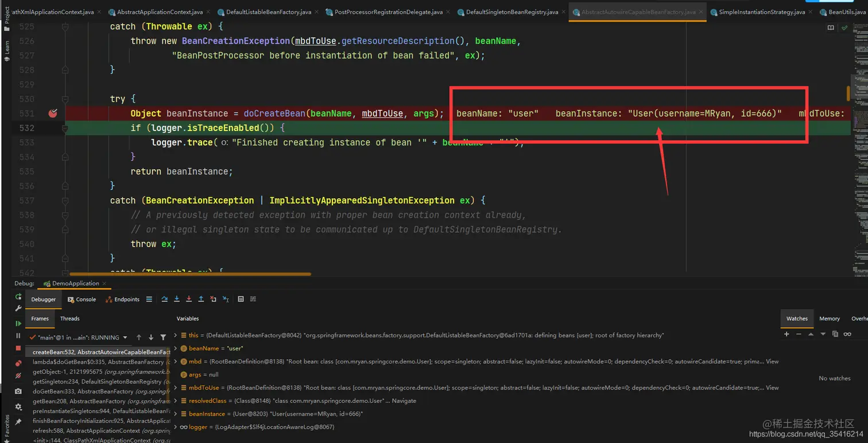868x443 pixels.
Task: Move watch down arrow icon
Action: click(823, 334)
